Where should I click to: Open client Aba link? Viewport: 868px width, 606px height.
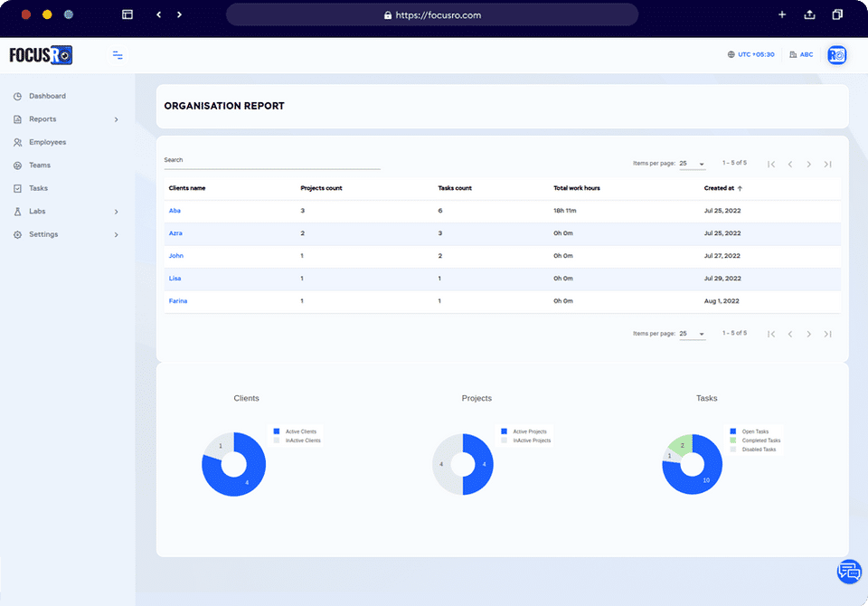click(175, 211)
